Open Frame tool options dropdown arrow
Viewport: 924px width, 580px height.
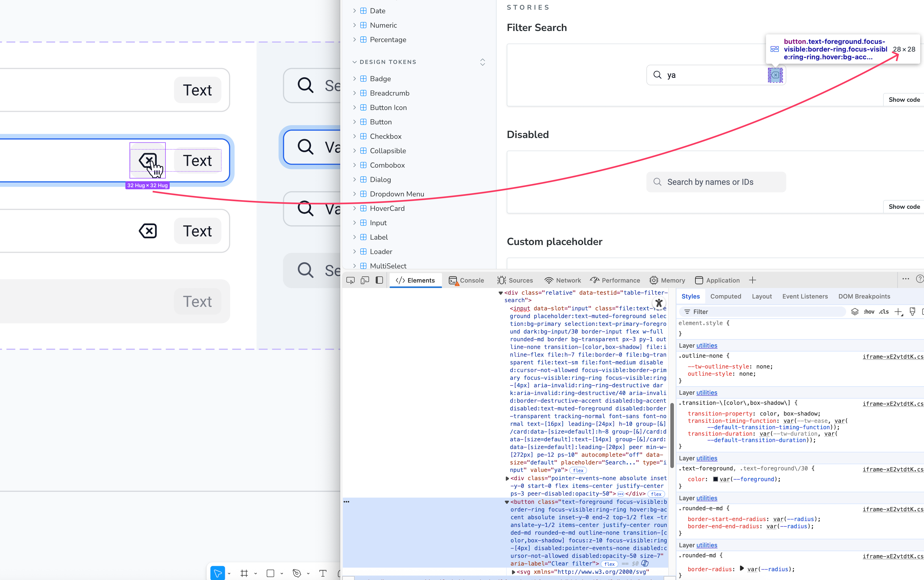256,574
